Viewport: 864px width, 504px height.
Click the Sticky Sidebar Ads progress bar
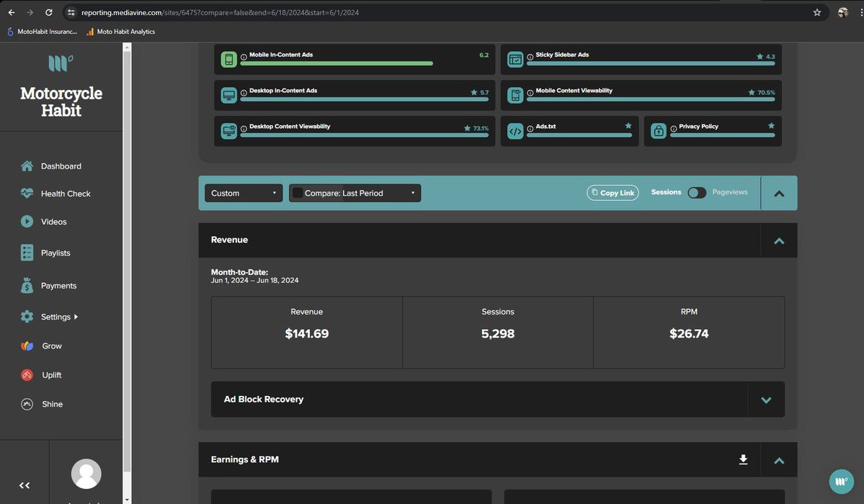(x=651, y=63)
